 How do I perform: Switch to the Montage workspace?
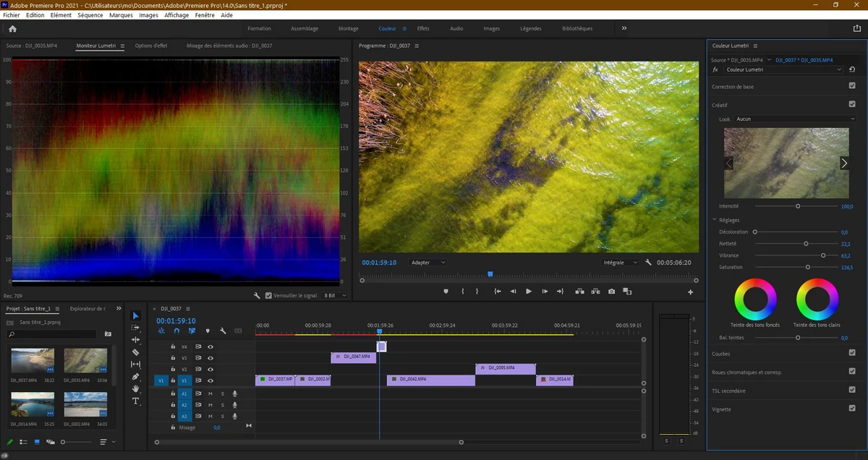[349, 29]
